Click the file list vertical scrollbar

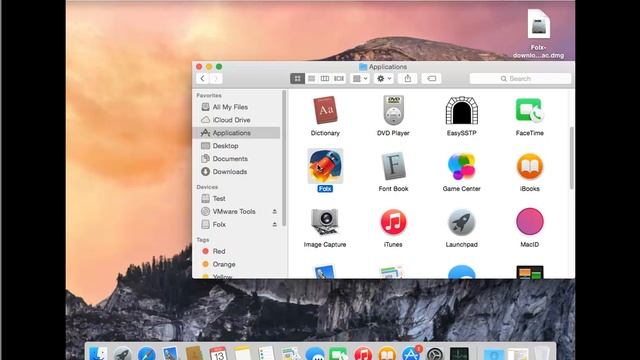[571, 158]
